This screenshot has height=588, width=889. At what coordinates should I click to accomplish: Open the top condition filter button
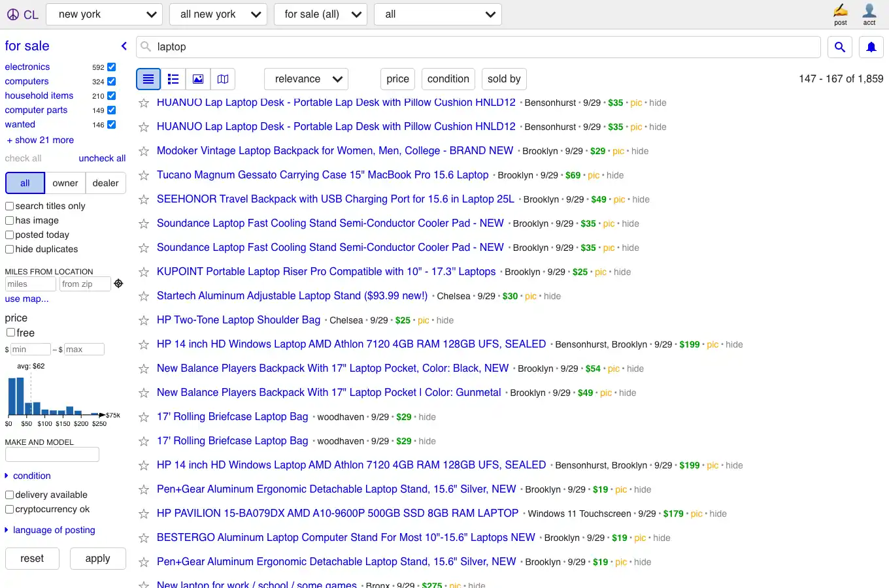pos(448,79)
